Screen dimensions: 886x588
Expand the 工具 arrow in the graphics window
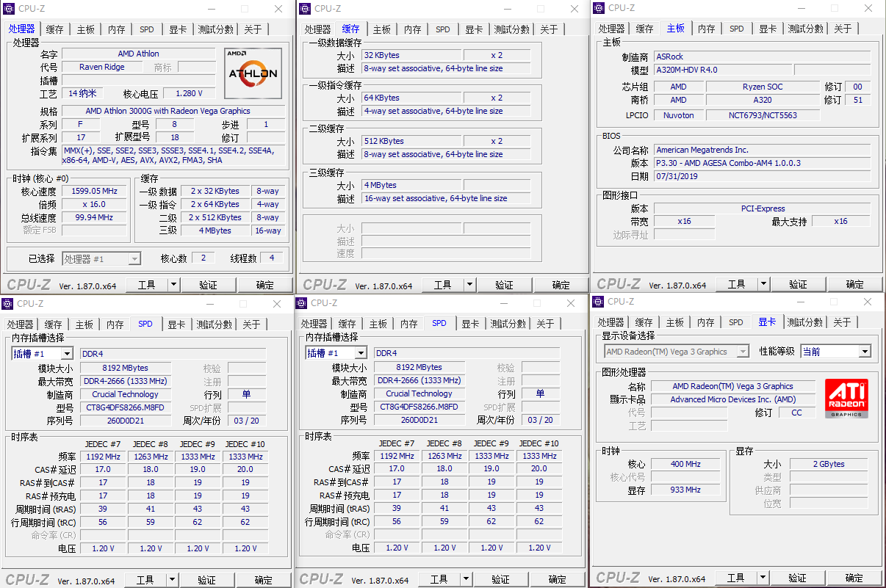[763, 578]
